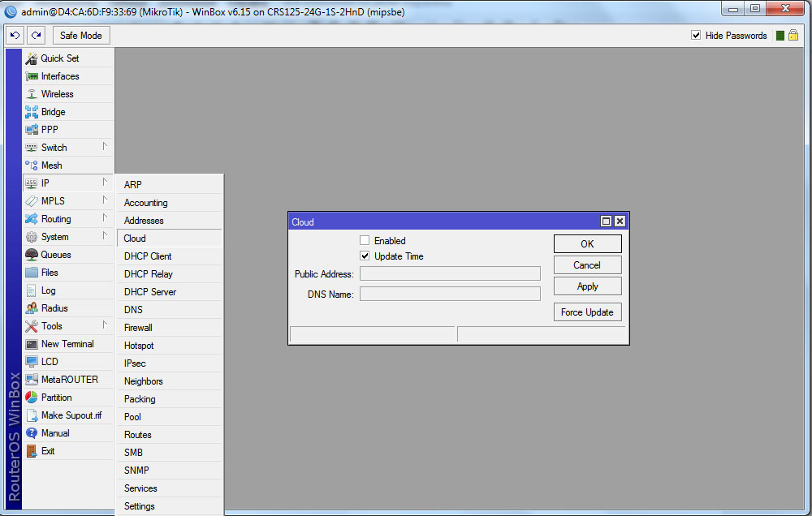The image size is (812, 516).
Task: Choose DHCP Server from IP submenu
Action: click(x=149, y=292)
